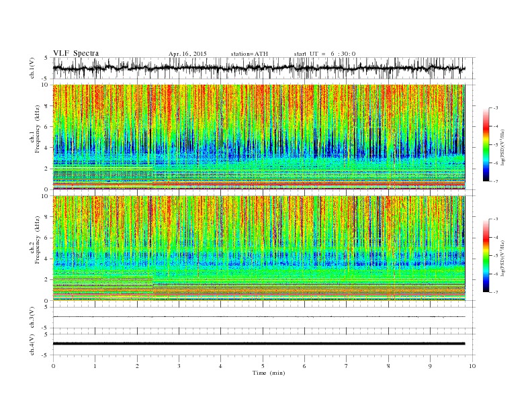This screenshot has height=411, width=532.
Task: Click the '-4' value on ch.2 colorbar
Action: [x=495, y=237]
